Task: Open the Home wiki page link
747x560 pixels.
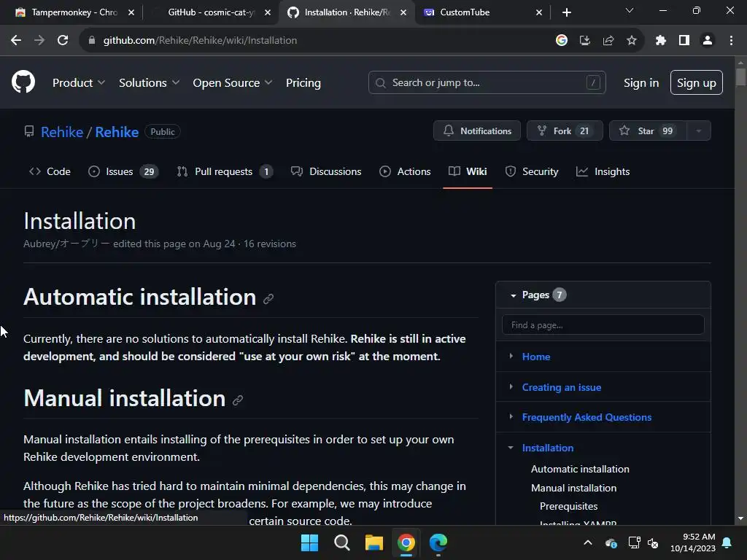Action: click(536, 356)
